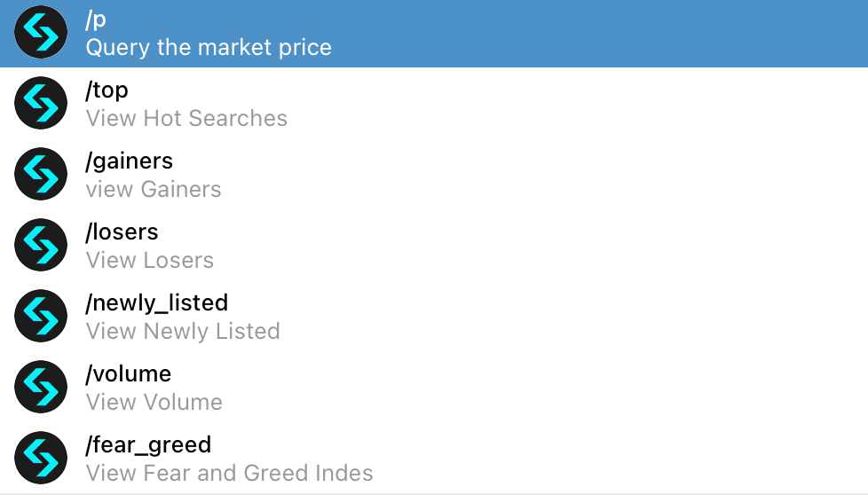Click the bot icon next to /top

(41, 103)
